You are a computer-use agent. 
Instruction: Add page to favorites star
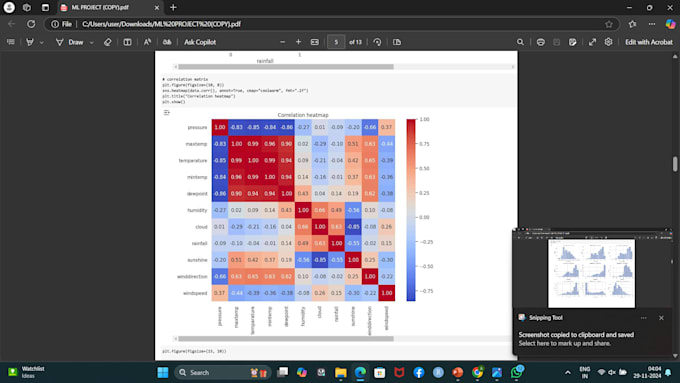click(609, 24)
